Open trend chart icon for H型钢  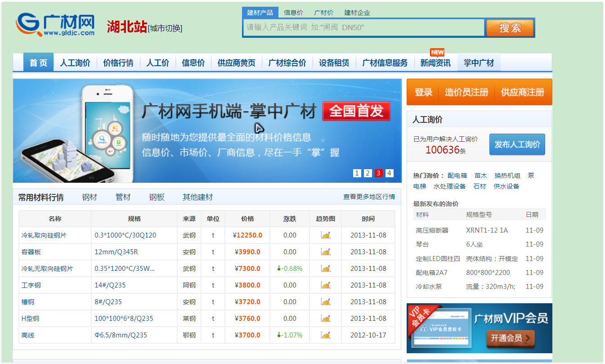tap(326, 318)
